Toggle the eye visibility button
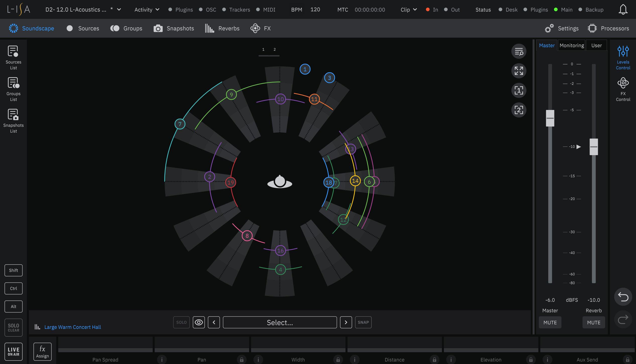This screenshot has height=364, width=636. click(199, 322)
